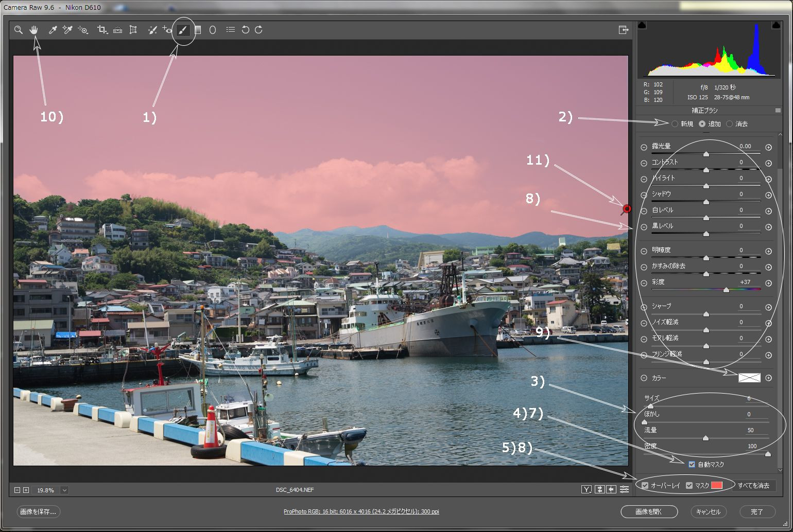Open the 補正ブラシ panel flyout menu
The height and width of the screenshot is (532, 793).
pos(778,111)
